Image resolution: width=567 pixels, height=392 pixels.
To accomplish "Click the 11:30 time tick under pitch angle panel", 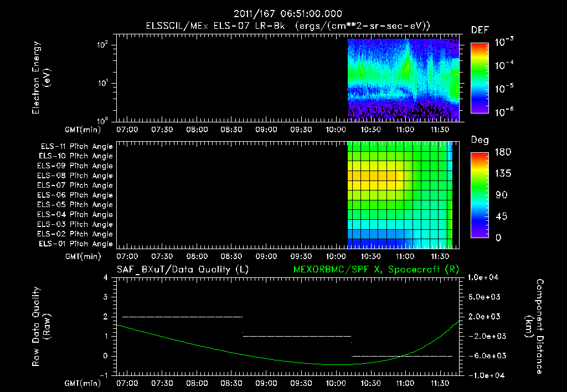I will click(x=440, y=256).
